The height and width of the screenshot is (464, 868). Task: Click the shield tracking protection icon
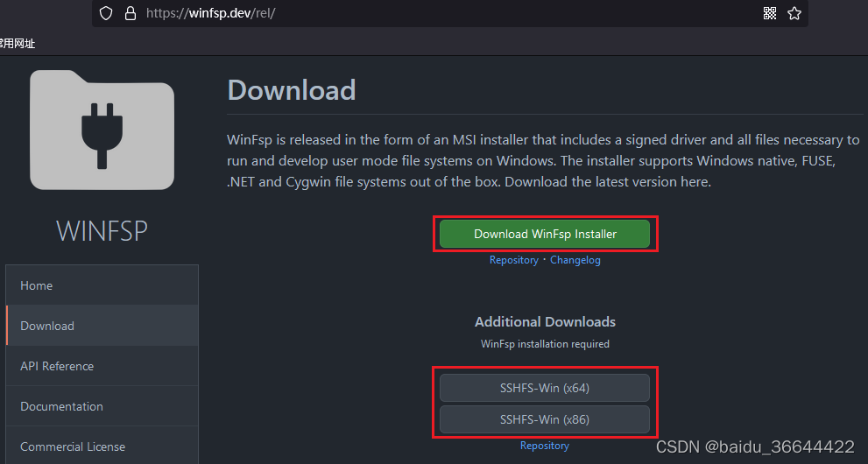[x=105, y=13]
